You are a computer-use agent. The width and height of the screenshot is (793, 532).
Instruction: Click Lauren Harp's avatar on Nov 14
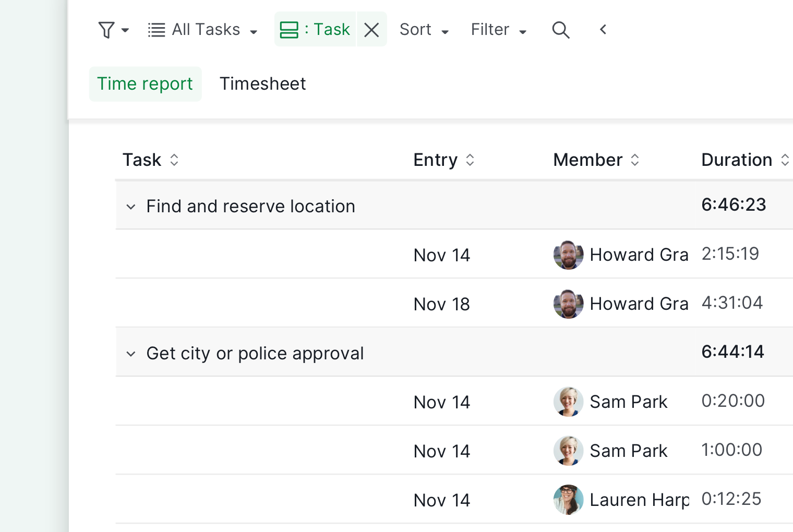point(568,500)
